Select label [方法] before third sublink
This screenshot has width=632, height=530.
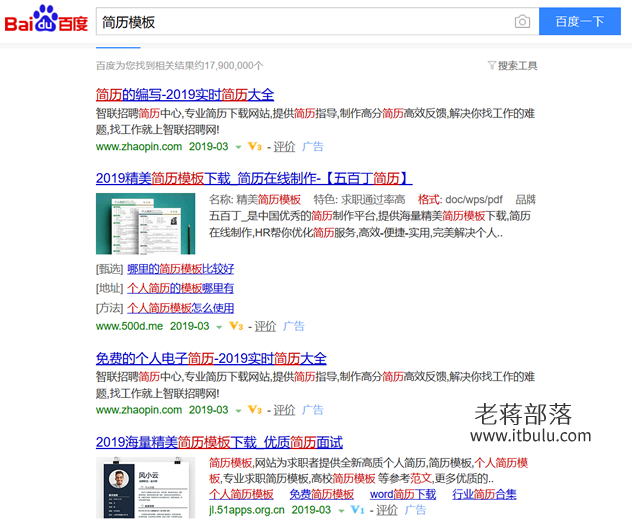[x=109, y=308]
